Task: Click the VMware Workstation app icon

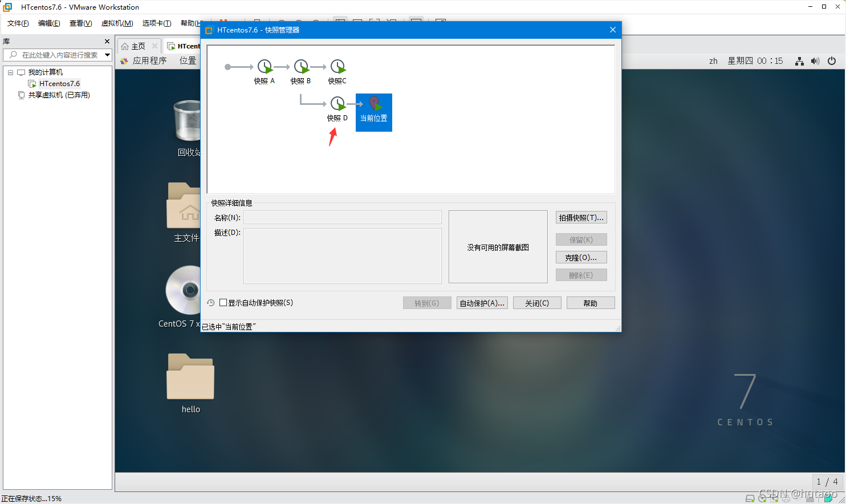Action: pyautogui.click(x=7, y=7)
